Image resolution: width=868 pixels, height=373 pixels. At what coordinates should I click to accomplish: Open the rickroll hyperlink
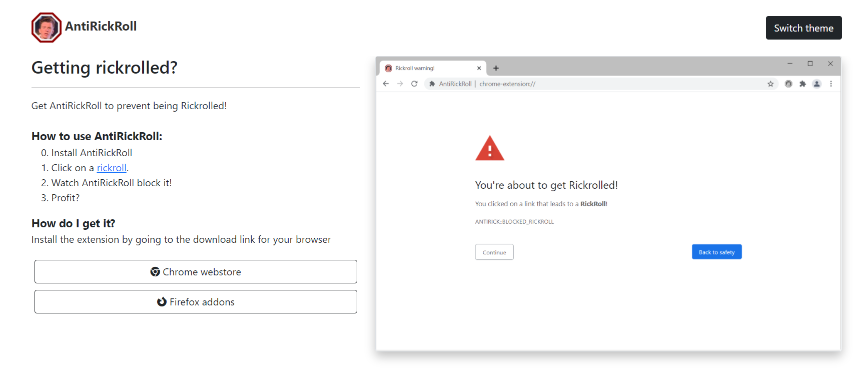pyautogui.click(x=112, y=168)
